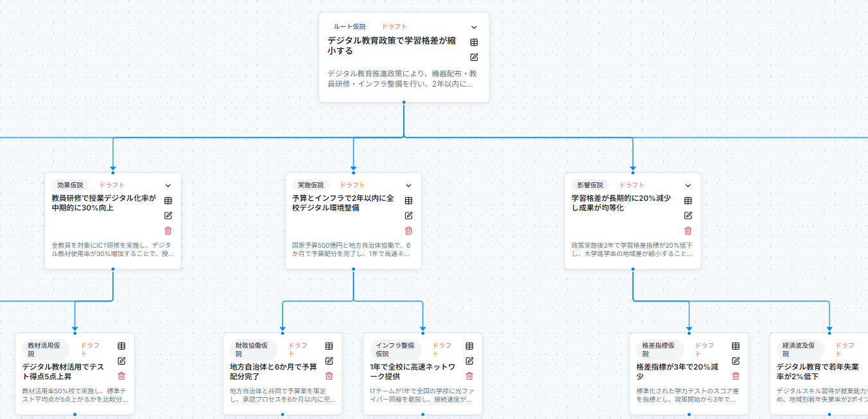Toggle the chevron on the 実施仮説 node
Screen dimensions: 868x419
pos(408,186)
